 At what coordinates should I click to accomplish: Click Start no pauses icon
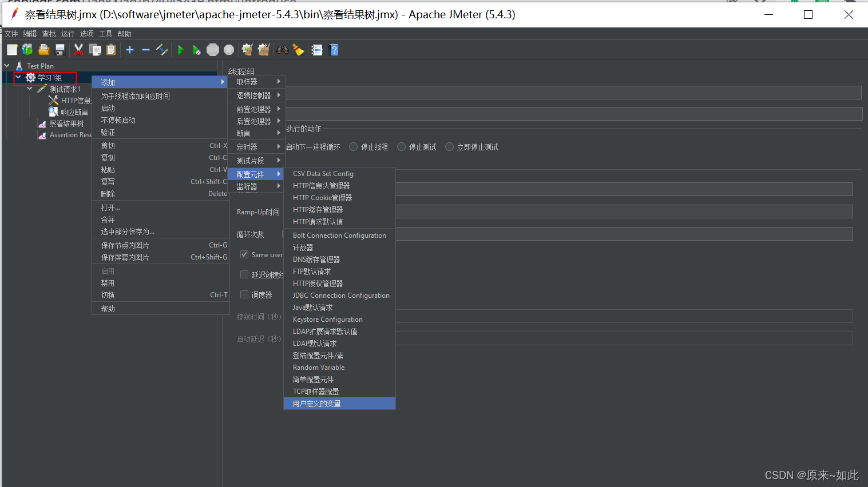(x=197, y=50)
